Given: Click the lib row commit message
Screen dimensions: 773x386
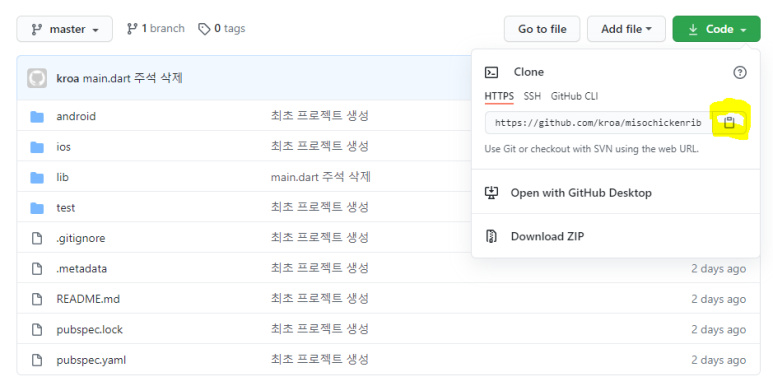Looking at the screenshot, I should click(320, 177).
